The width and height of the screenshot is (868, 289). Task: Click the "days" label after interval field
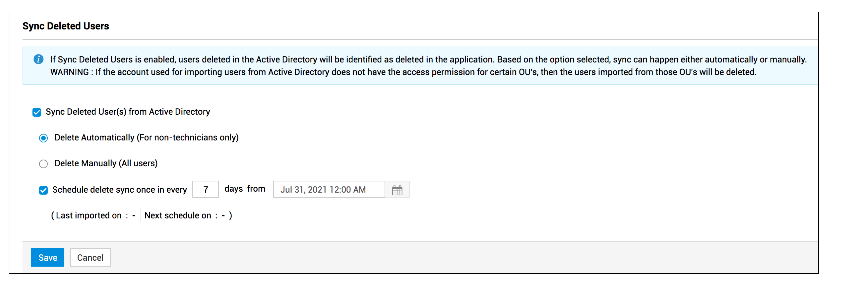[233, 189]
